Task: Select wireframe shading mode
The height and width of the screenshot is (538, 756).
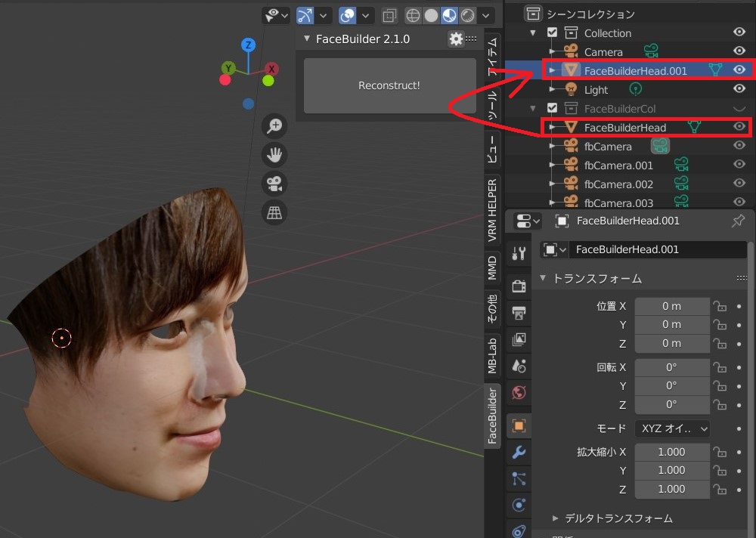Action: pyautogui.click(x=413, y=16)
